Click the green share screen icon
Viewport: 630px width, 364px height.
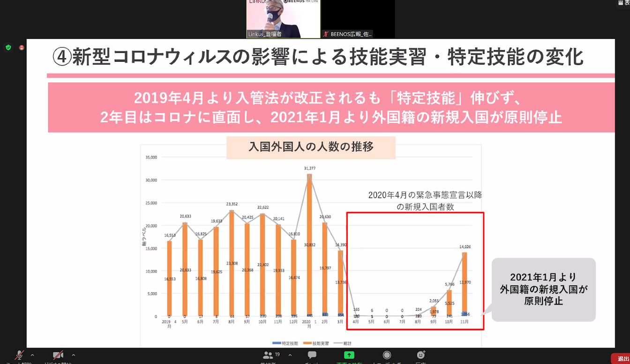pyautogui.click(x=349, y=355)
